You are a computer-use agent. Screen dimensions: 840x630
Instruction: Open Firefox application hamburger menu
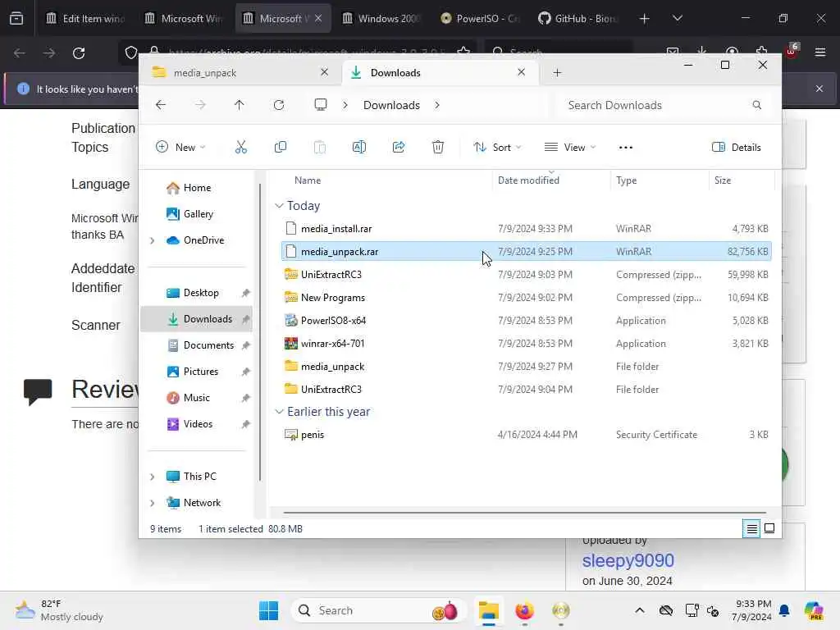coord(820,52)
